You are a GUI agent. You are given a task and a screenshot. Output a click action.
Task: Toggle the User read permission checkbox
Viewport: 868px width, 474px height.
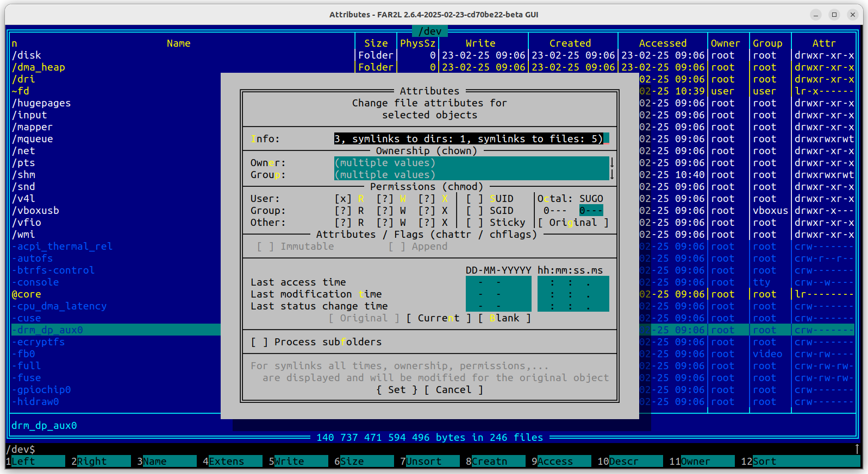click(343, 199)
